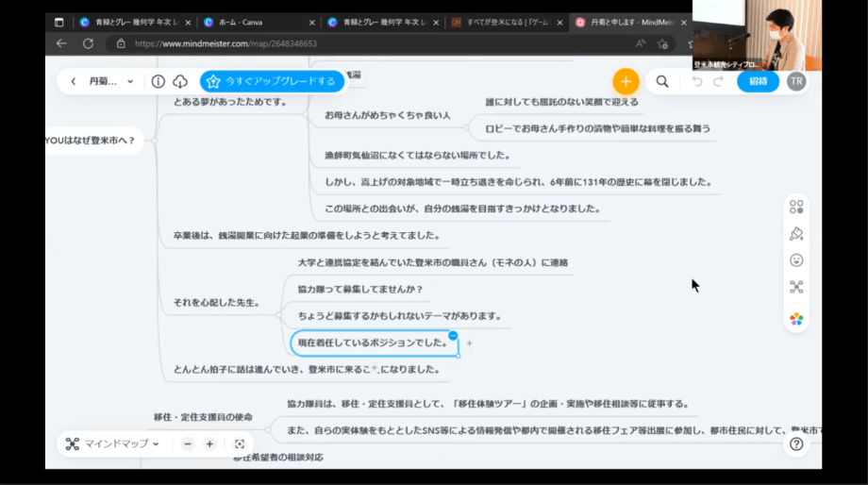Open the topic style panel icon
This screenshot has height=485, width=868.
coord(796,207)
